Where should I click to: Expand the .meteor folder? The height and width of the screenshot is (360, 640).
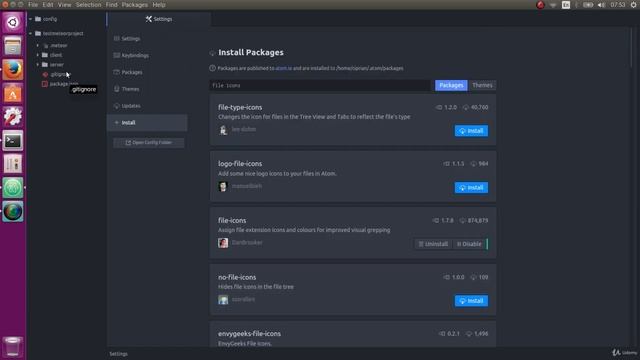[38, 45]
